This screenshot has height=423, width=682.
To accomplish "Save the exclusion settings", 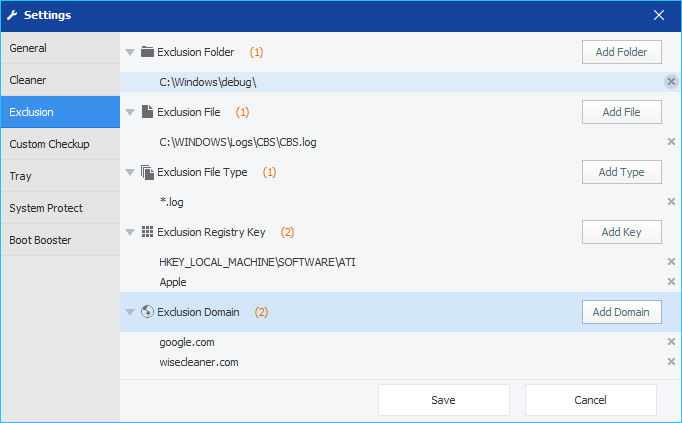I will [x=444, y=400].
